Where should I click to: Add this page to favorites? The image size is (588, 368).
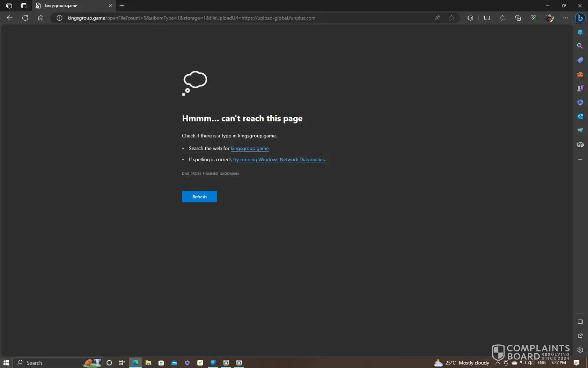tap(451, 18)
